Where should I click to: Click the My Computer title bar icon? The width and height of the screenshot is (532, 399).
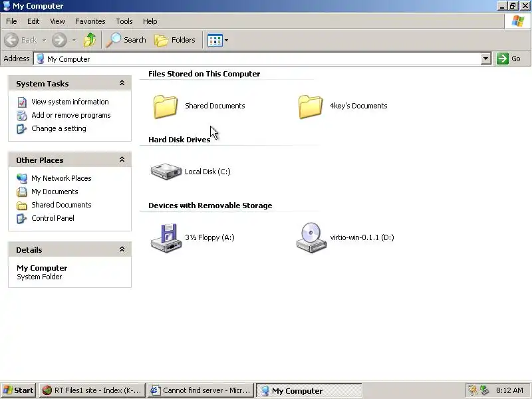6,6
